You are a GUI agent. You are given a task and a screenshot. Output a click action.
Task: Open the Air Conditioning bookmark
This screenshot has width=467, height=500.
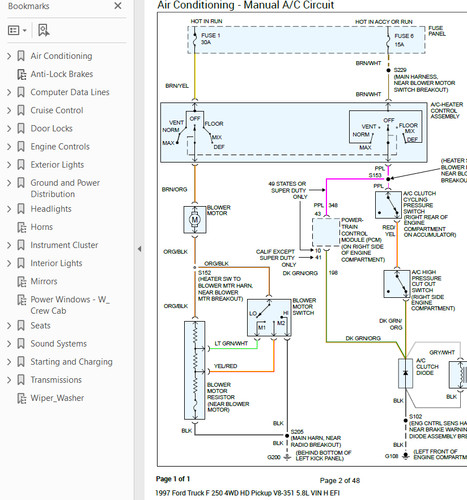click(x=61, y=56)
